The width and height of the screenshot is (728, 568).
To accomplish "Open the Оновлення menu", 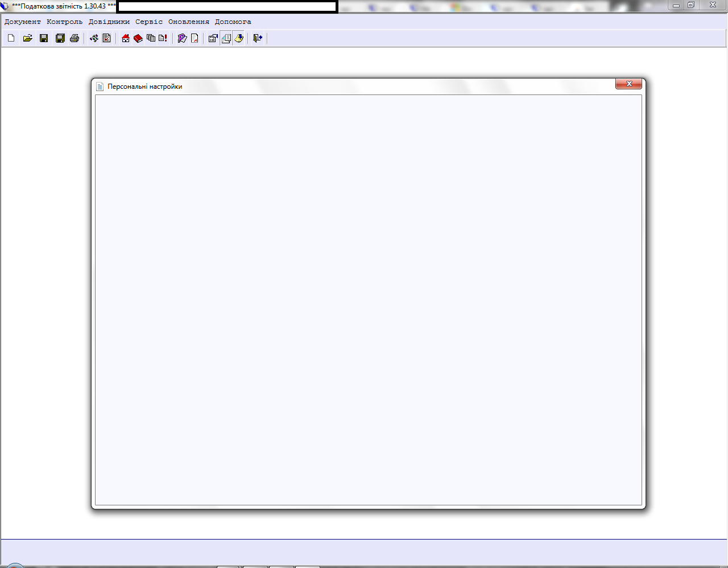I will [x=188, y=22].
